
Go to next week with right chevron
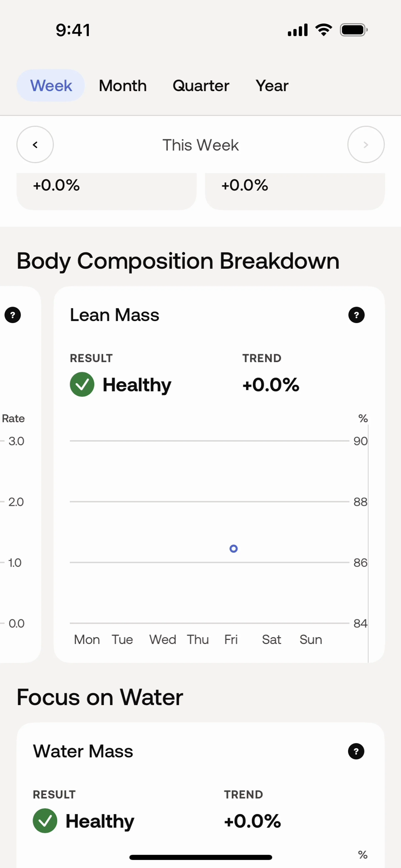pyautogui.click(x=365, y=145)
